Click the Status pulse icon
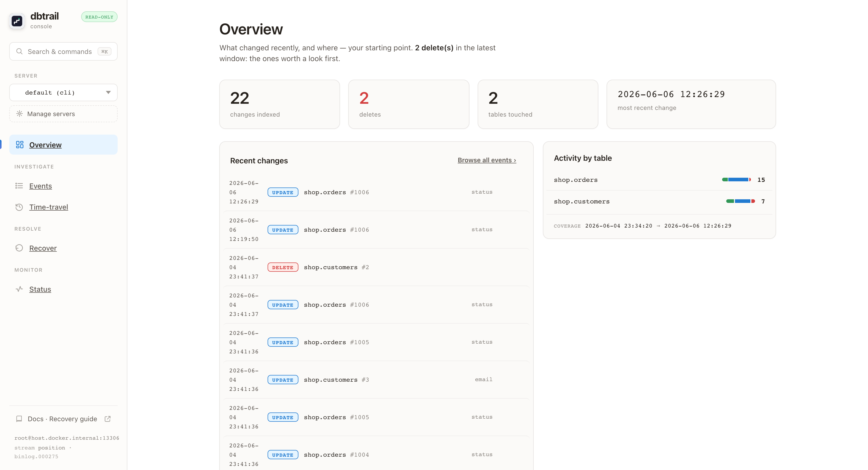 [x=19, y=289]
